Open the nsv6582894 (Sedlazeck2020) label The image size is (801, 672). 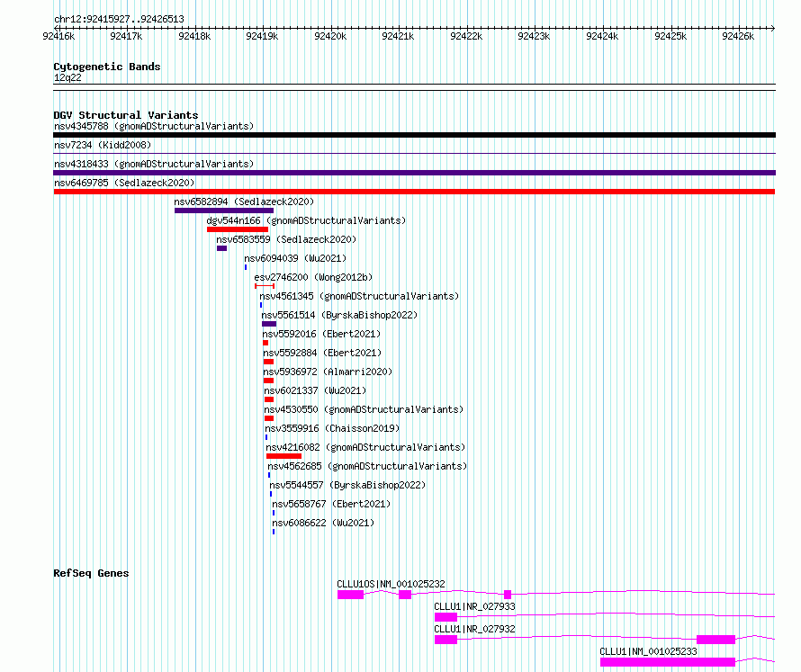point(244,202)
